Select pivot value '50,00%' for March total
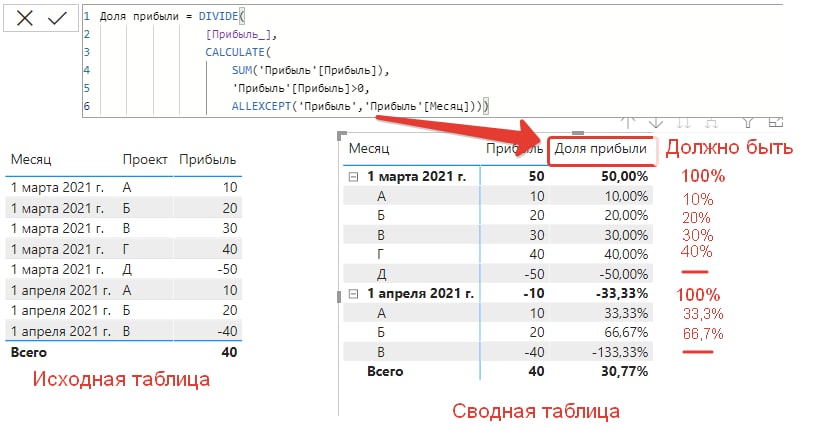This screenshot has height=436, width=823. pos(625,176)
